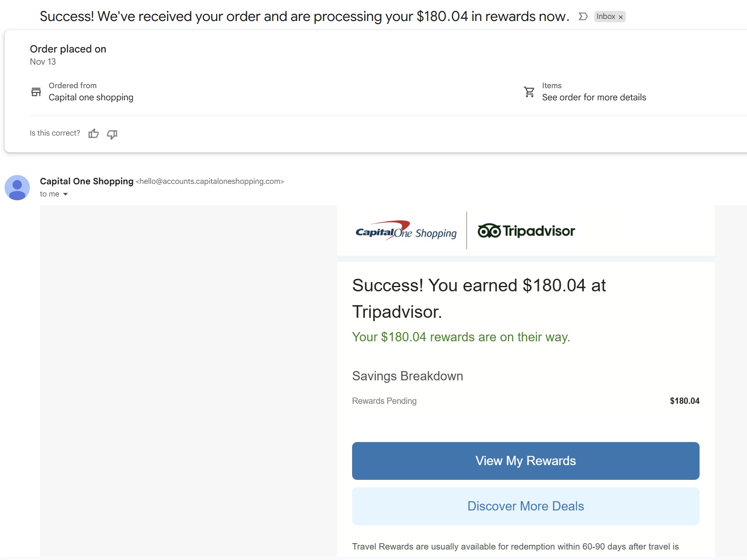Remove the Inbox label with its X
This screenshot has height=560, width=747.
[621, 17]
